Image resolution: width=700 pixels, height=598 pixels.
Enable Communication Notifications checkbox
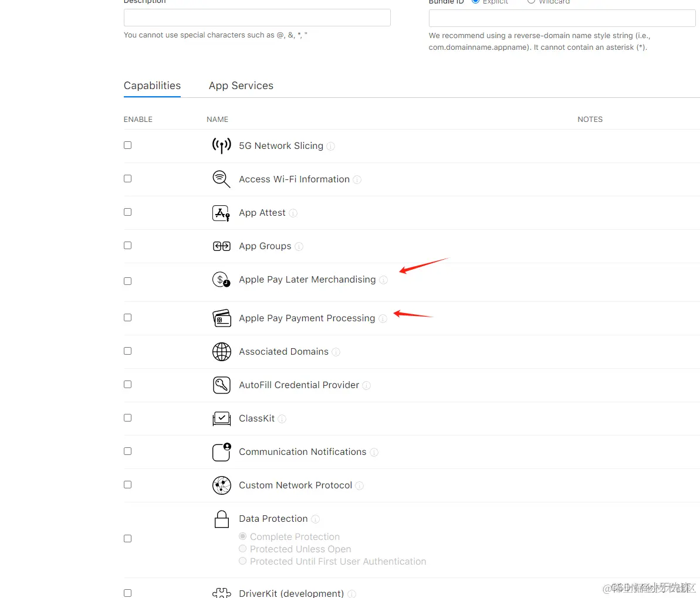coord(128,451)
